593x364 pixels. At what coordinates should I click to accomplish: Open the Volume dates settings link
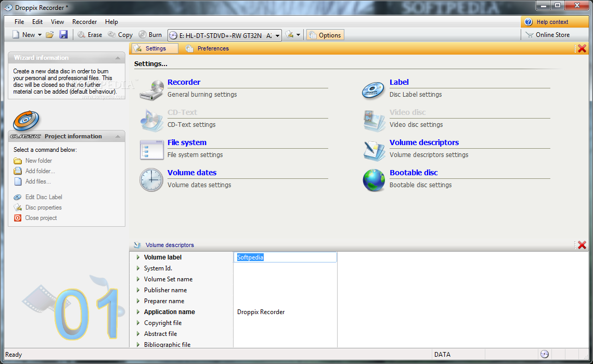(x=192, y=173)
